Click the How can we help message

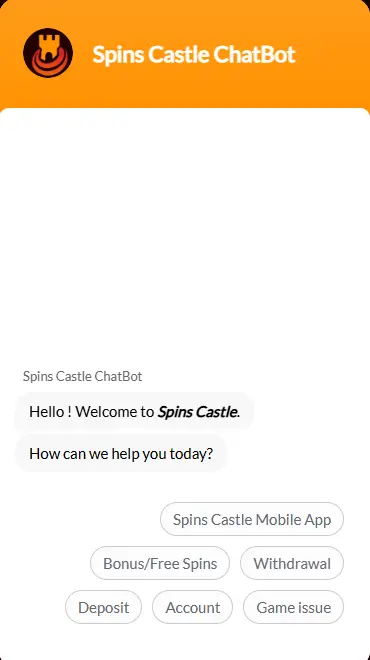(121, 453)
